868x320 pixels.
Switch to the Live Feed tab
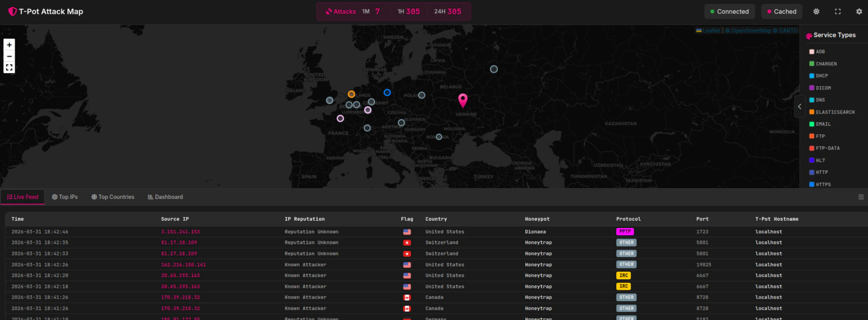pyautogui.click(x=22, y=197)
